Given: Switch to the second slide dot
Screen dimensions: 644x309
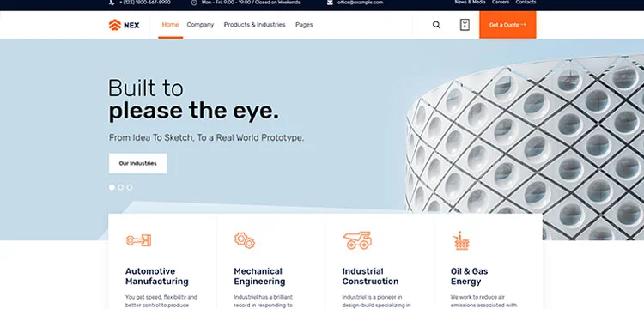Looking at the screenshot, I should [x=121, y=187].
